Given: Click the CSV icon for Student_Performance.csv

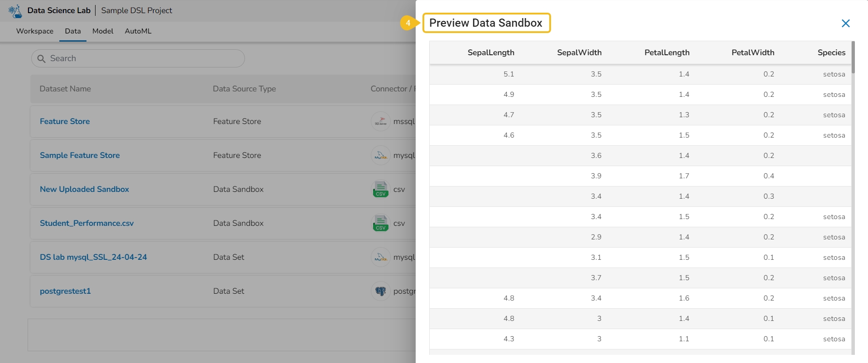Looking at the screenshot, I should (x=380, y=223).
